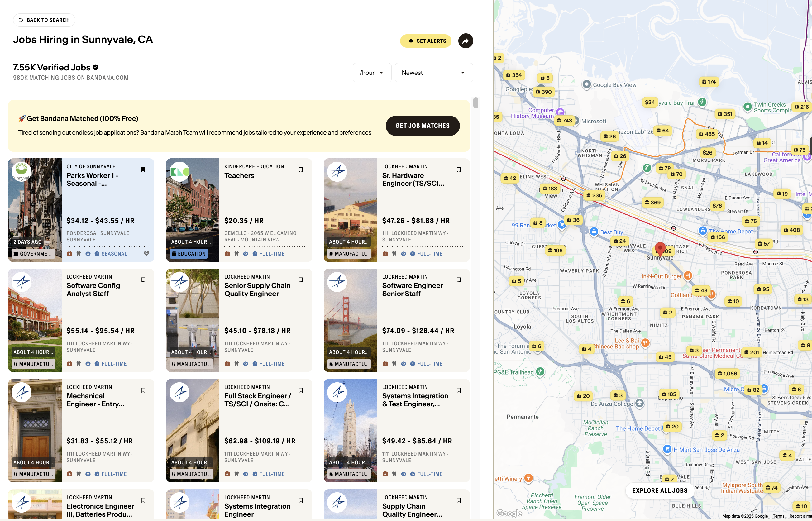The image size is (812, 521).
Task: Open the /hour pay unit dropdown
Action: pyautogui.click(x=372, y=73)
